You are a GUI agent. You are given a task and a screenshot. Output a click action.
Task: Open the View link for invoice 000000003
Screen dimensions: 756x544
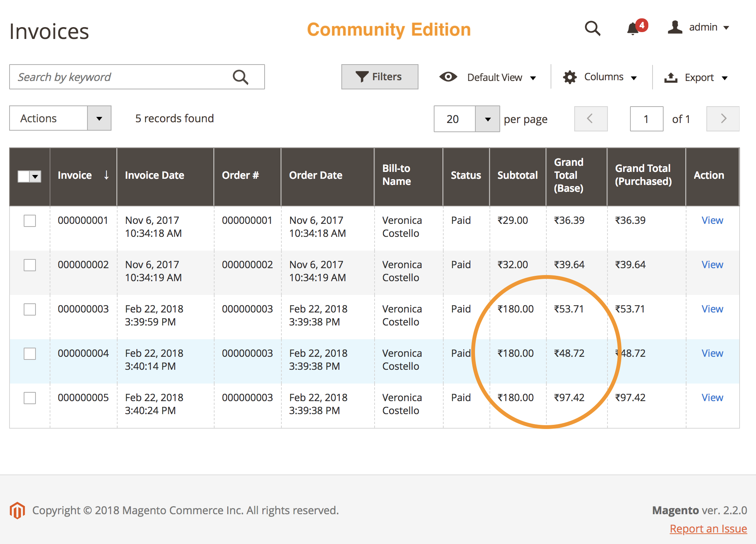[712, 309]
